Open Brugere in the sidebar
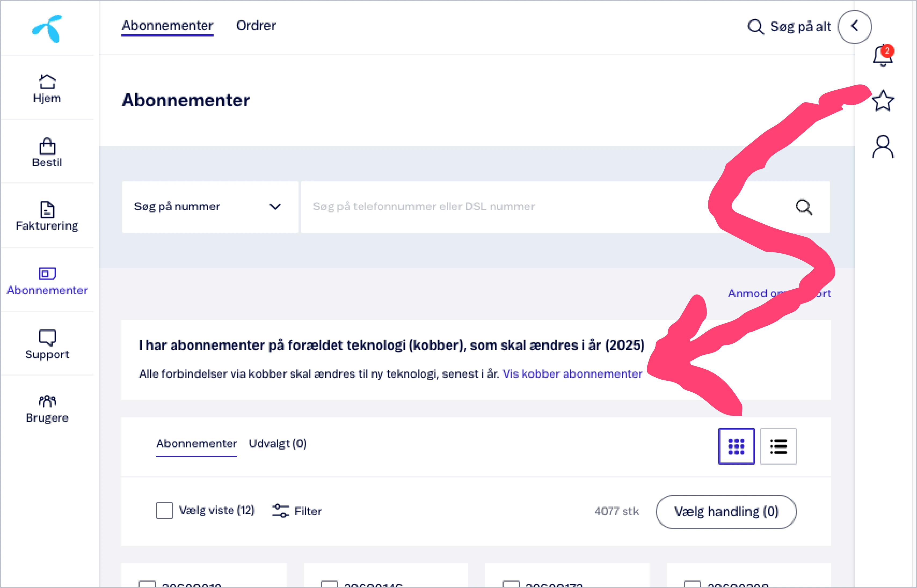This screenshot has width=917, height=588. (x=47, y=409)
